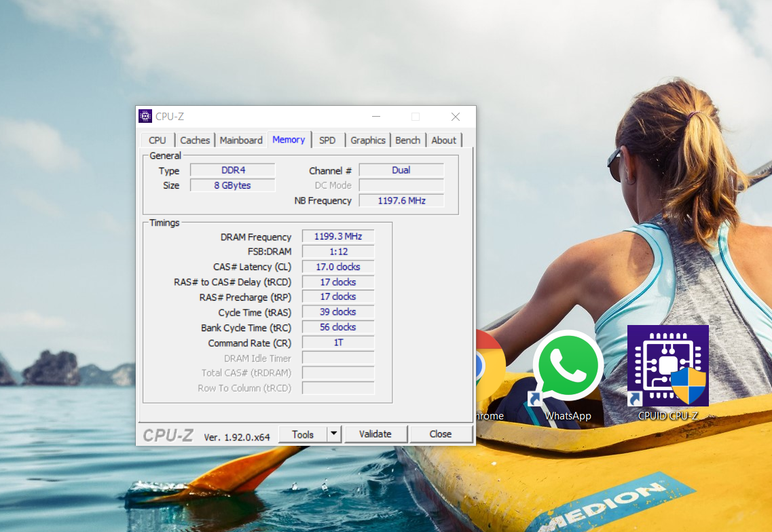Click the DDR4 memory type field

tap(233, 170)
